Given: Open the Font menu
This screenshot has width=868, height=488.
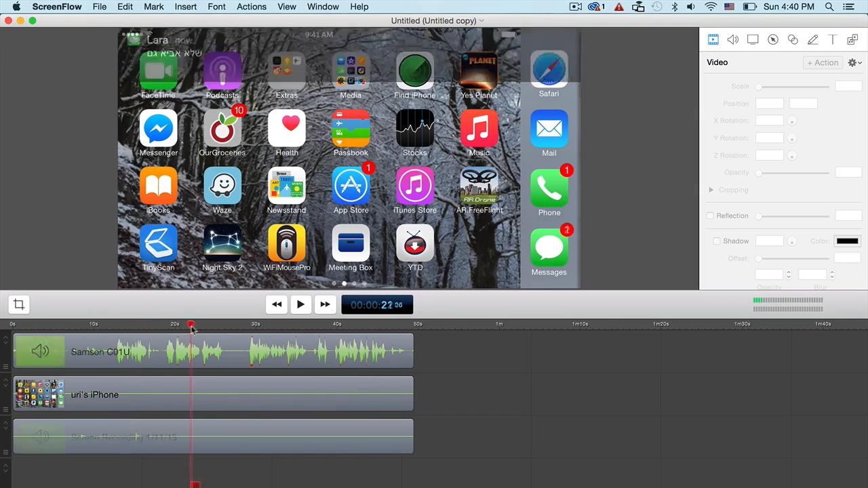Looking at the screenshot, I should click(217, 7).
